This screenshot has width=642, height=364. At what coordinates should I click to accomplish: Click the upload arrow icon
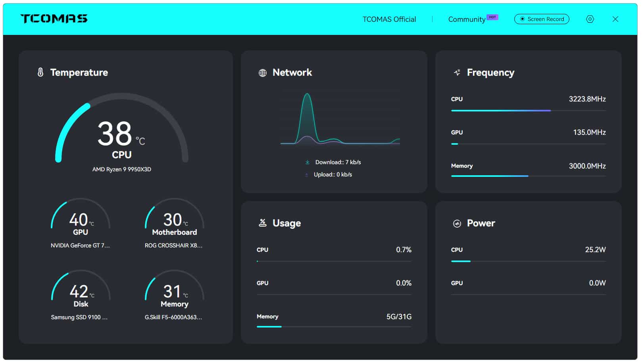306,174
